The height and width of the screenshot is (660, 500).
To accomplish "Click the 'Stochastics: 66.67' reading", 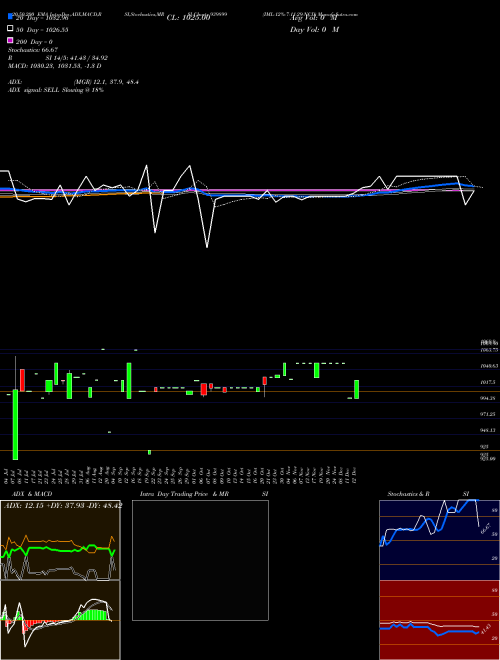I will point(33,50).
